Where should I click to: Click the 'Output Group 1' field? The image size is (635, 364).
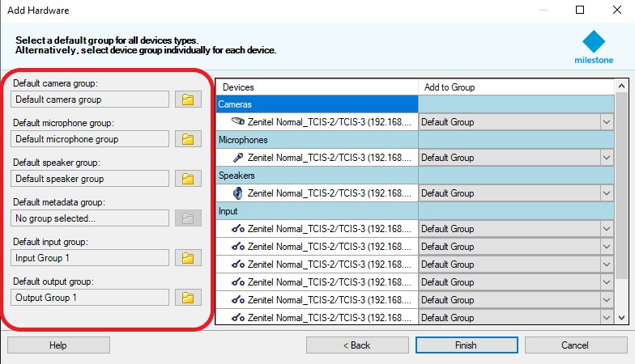[x=90, y=298]
